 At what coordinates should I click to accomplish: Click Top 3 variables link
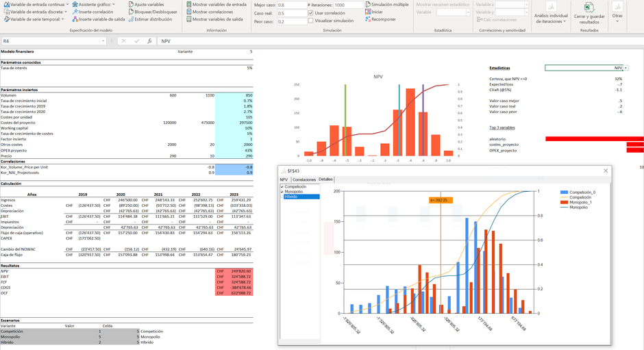click(x=502, y=128)
